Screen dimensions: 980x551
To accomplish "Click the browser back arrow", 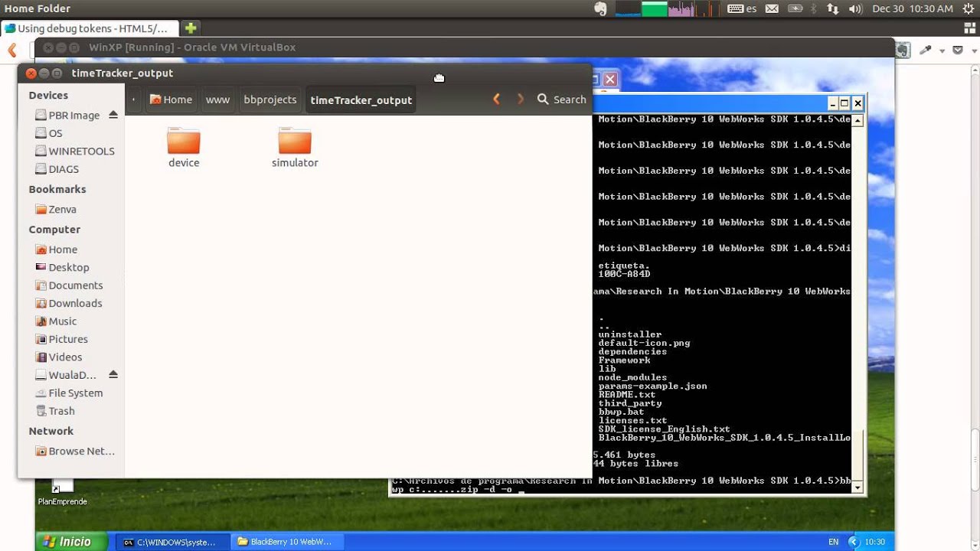I will pyautogui.click(x=11, y=51).
